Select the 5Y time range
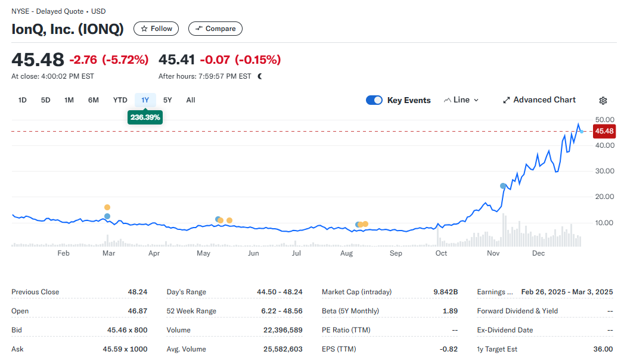Viewport: 624px width, 364px height. pos(167,100)
